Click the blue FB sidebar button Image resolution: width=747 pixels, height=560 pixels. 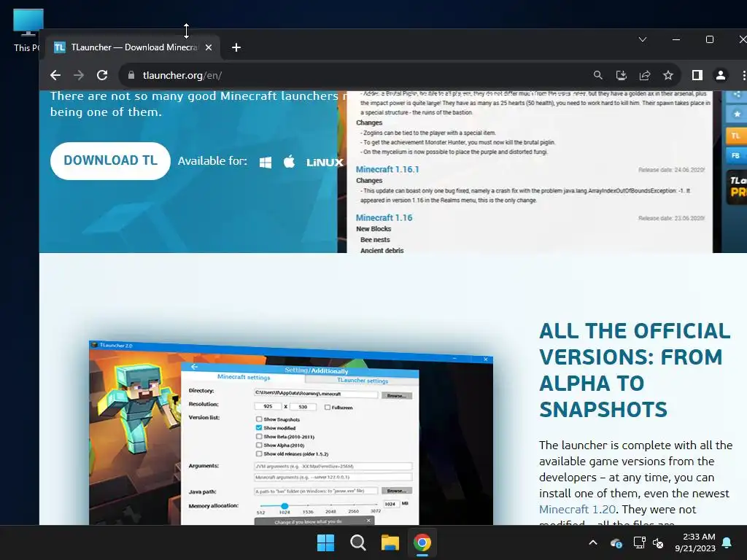pos(735,156)
